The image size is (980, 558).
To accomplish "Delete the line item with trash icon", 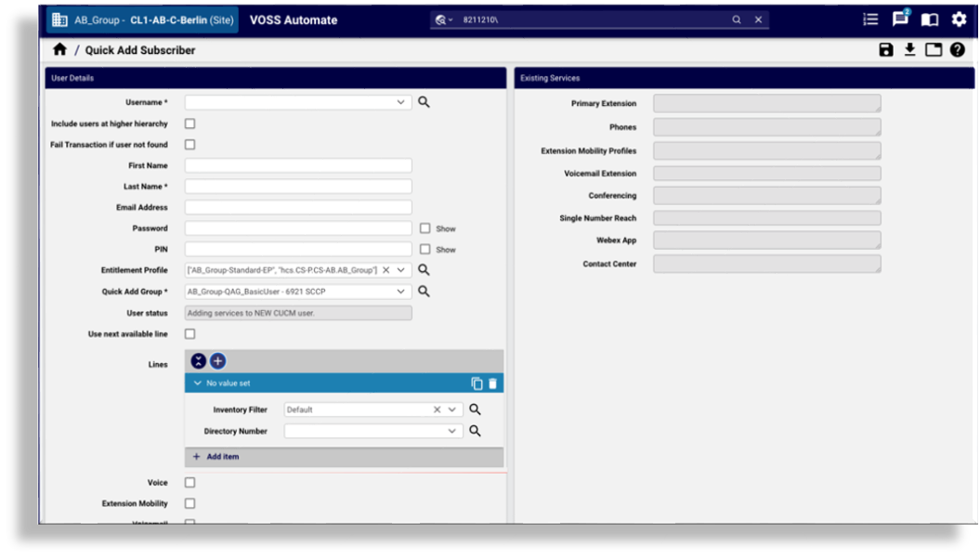I will tap(492, 383).
